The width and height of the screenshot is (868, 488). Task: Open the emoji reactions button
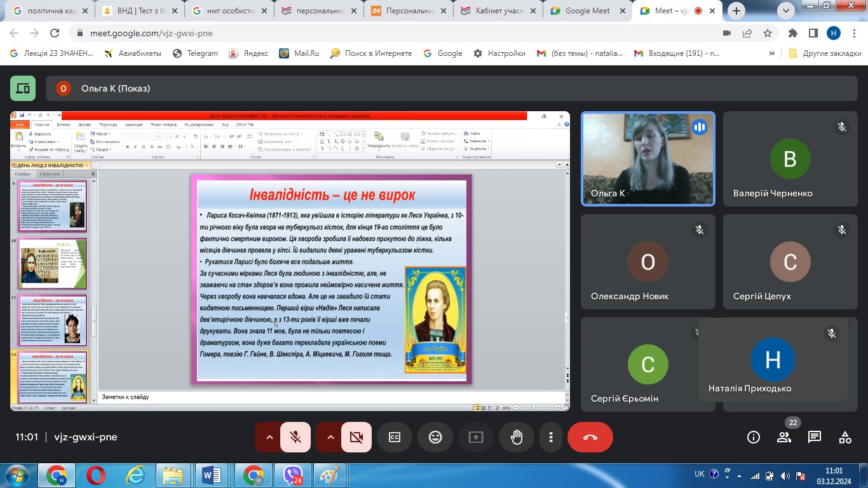tap(435, 437)
